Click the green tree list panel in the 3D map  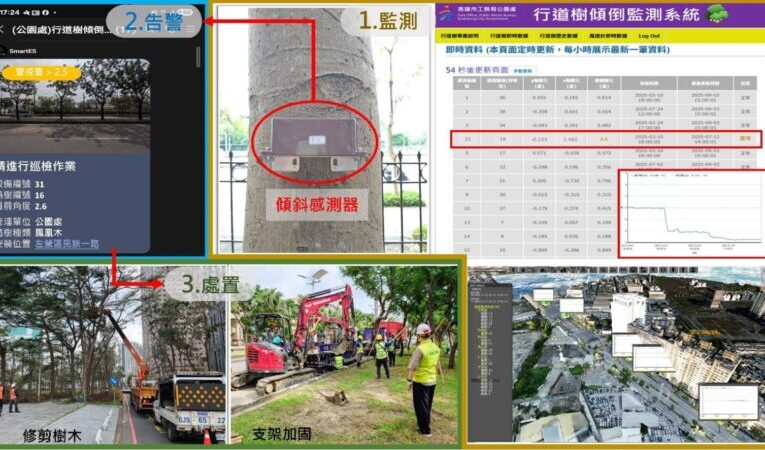pos(489,361)
